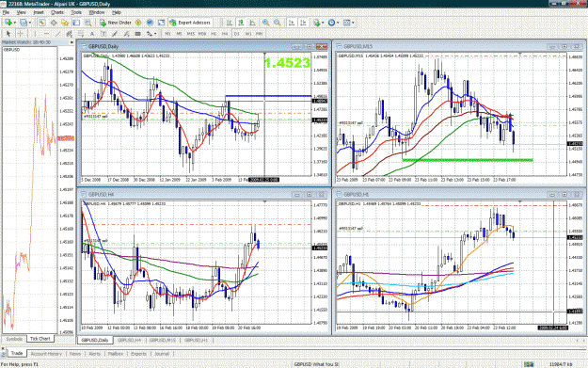Screen dimensions: 588x368
Task: Click the blue globe toolbar icon
Action: (x=150, y=23)
